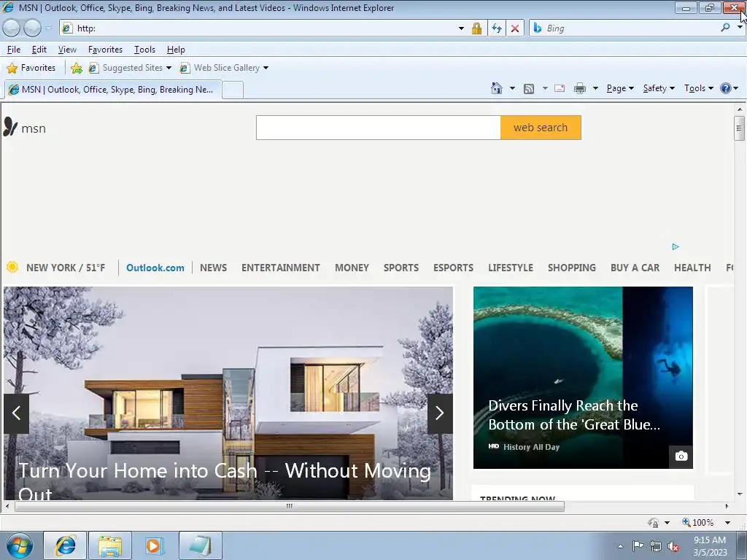Click the Back navigation button

click(x=12, y=28)
